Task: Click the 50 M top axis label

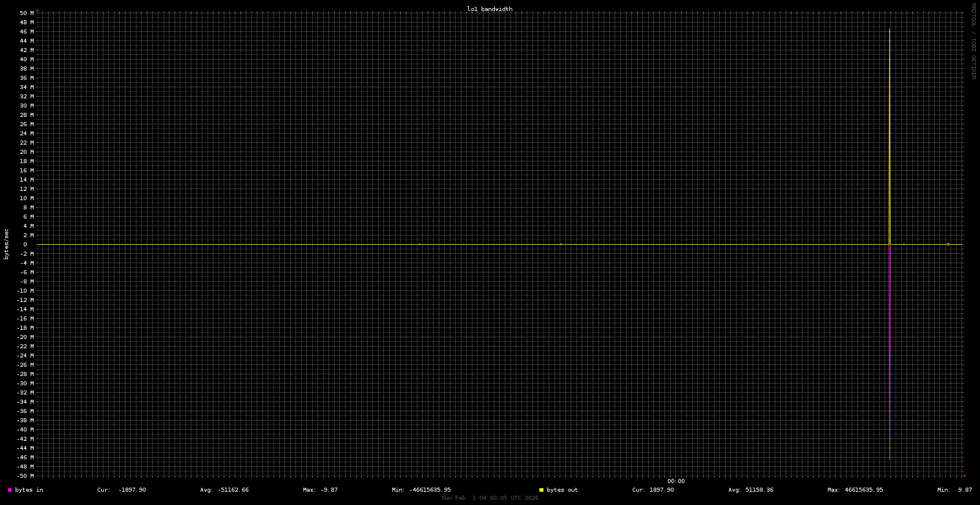Action: [27, 13]
